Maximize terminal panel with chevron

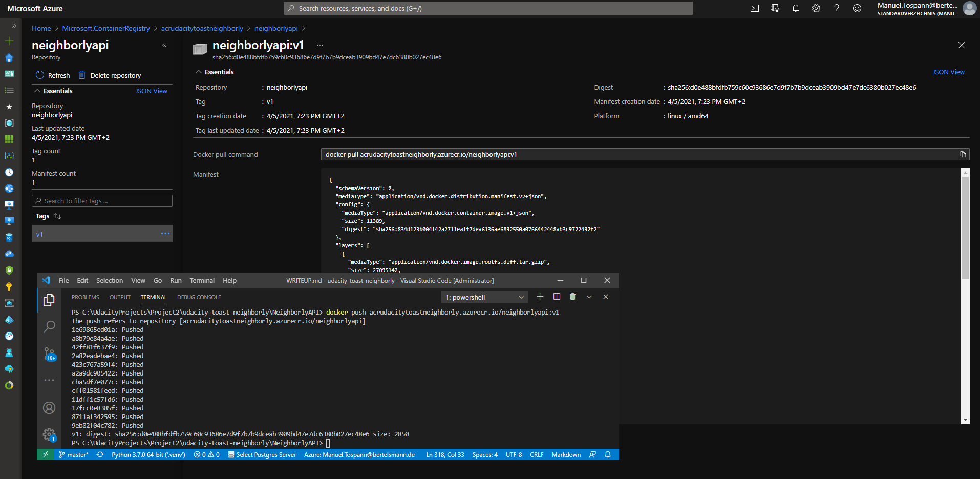click(x=589, y=297)
